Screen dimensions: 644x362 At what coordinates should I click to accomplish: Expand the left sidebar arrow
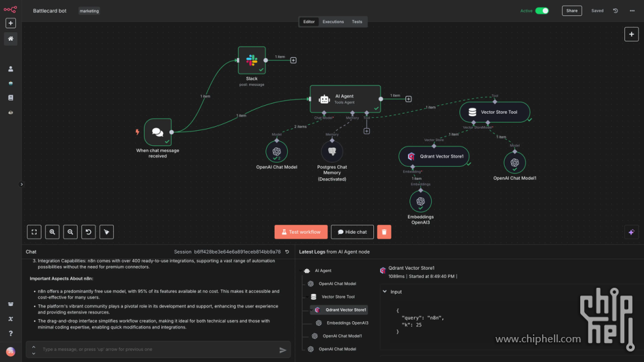[22, 184]
